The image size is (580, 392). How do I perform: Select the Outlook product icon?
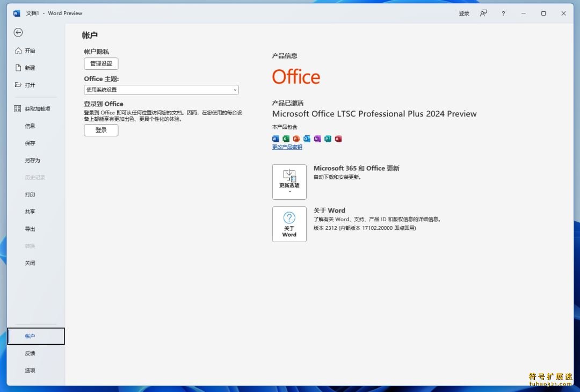pyautogui.click(x=307, y=139)
